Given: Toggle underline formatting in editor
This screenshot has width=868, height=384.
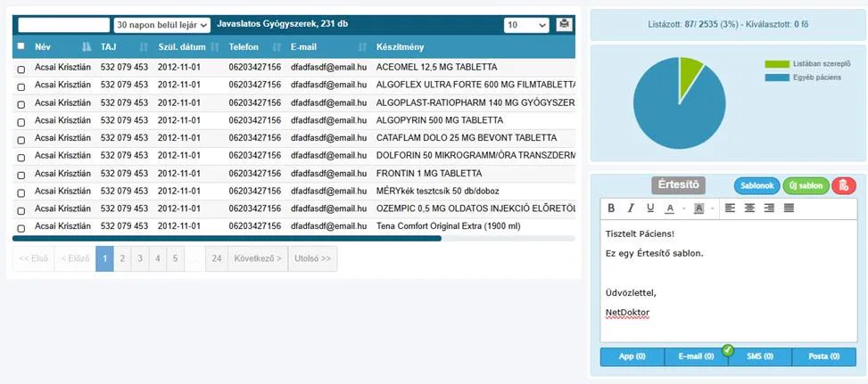Looking at the screenshot, I should pyautogui.click(x=650, y=208).
